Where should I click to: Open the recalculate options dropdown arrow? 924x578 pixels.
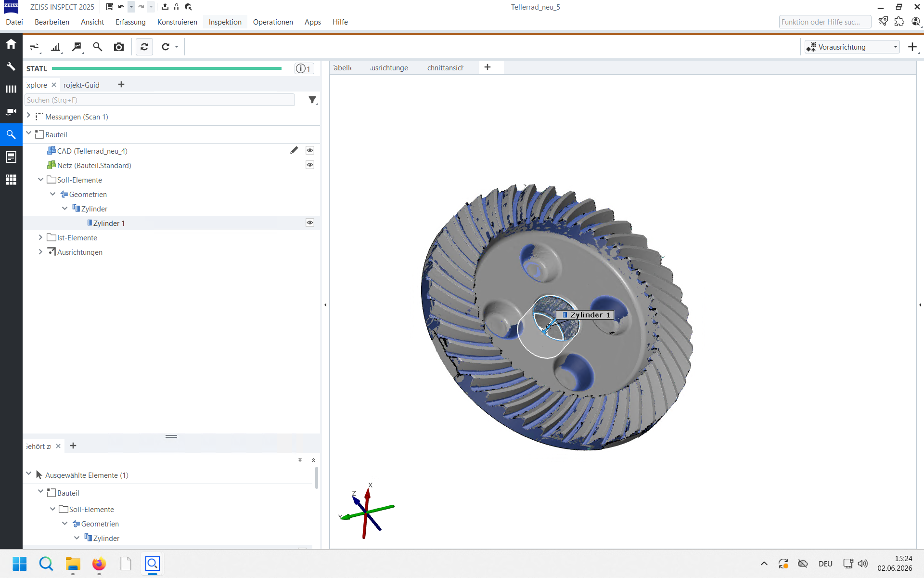tap(177, 47)
